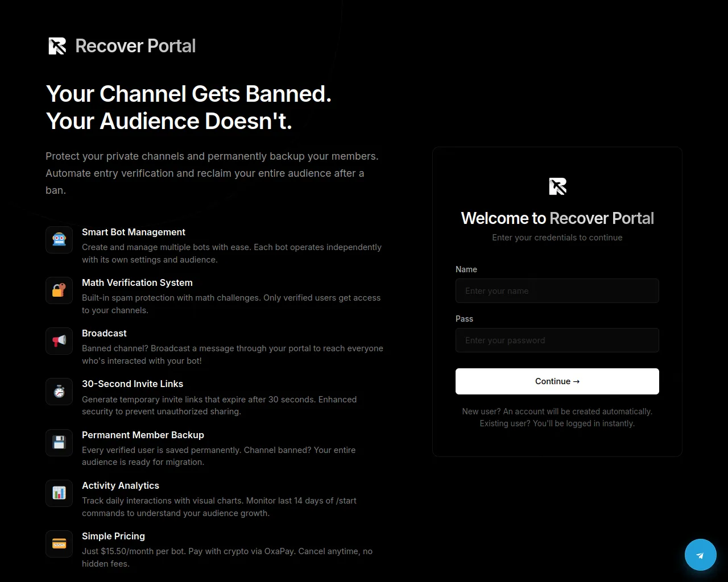The image size is (728, 582).
Task: Focus the Name input field
Action: coord(557,291)
